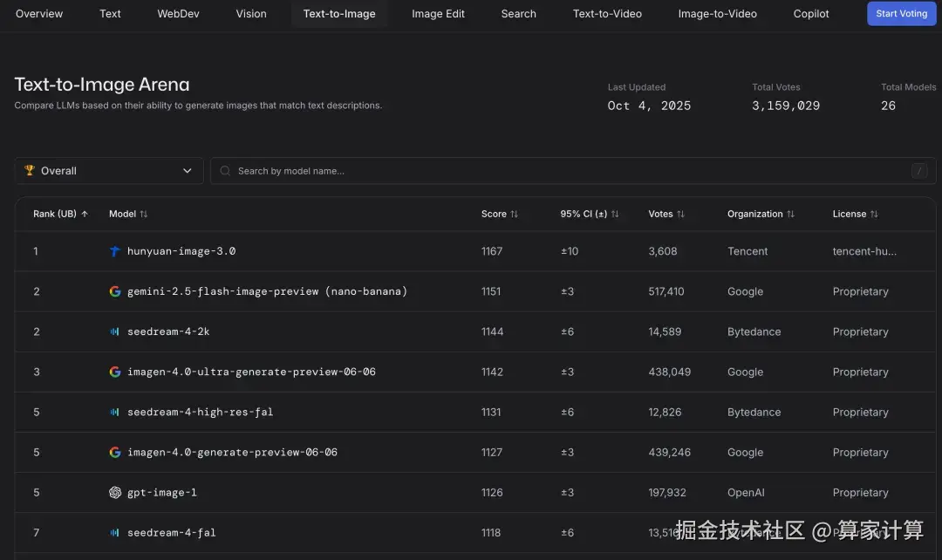
Task: Click the trophy icon in Overall selector
Action: pyautogui.click(x=29, y=171)
